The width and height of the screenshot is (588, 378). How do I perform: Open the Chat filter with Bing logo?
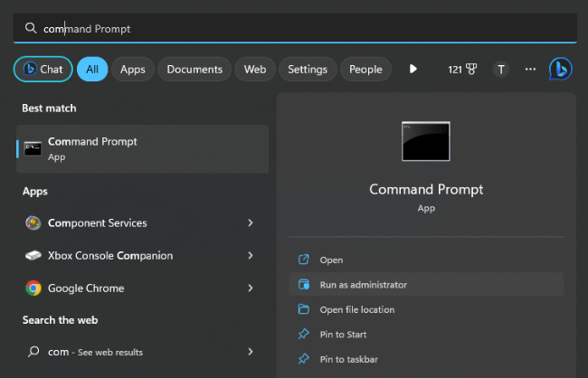(x=43, y=70)
